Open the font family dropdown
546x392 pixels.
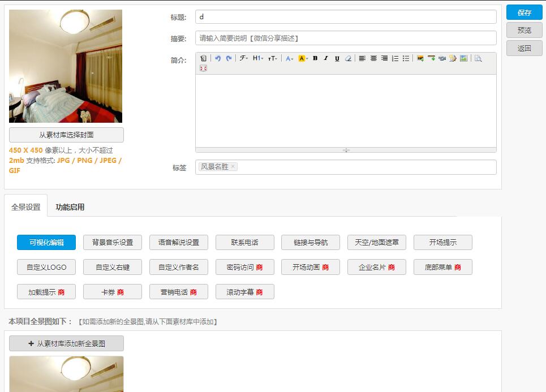coord(244,58)
